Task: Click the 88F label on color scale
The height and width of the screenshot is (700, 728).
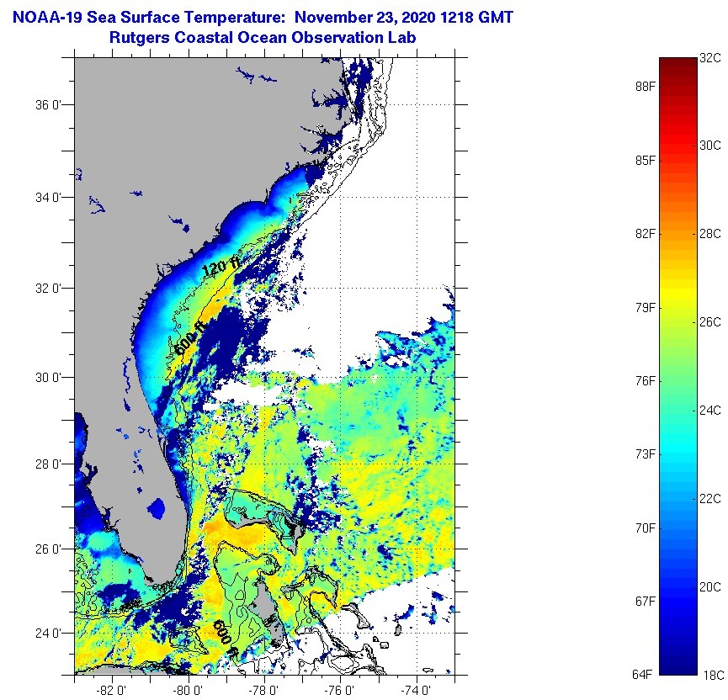Action: [x=646, y=87]
